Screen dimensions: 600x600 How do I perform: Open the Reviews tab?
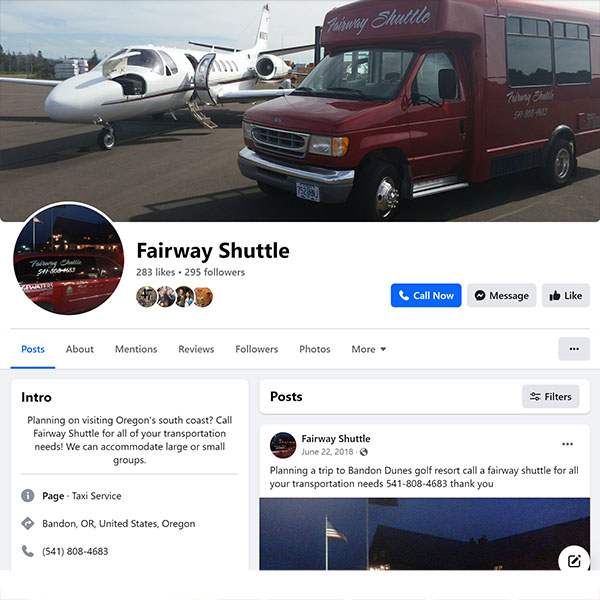(196, 349)
